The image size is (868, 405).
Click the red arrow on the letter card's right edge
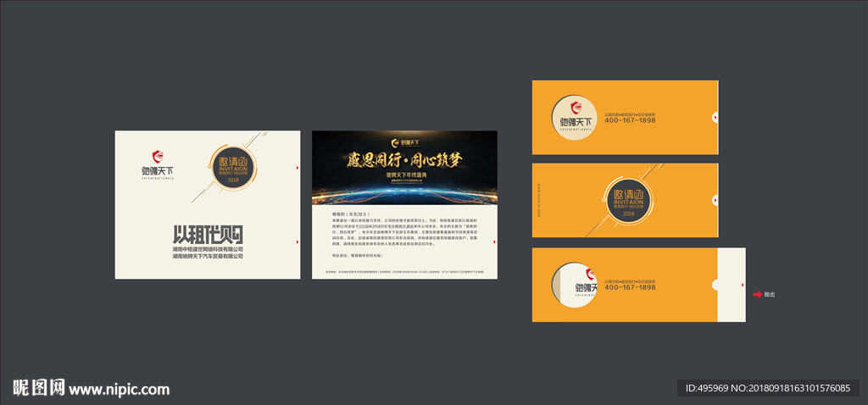point(494,241)
